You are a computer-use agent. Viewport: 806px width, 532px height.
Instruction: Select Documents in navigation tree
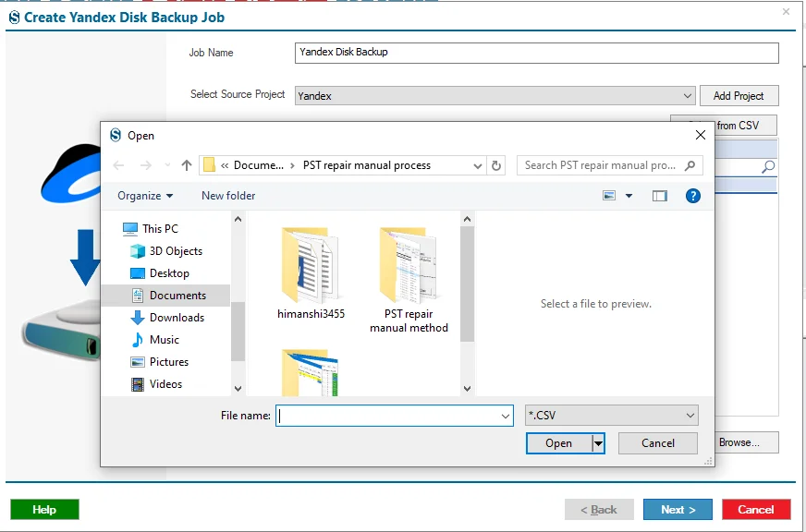[x=165, y=296]
